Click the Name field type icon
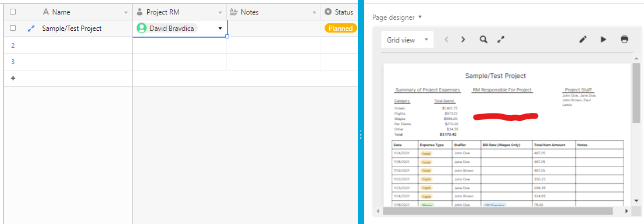The width and height of the screenshot is (644, 224). [45, 12]
